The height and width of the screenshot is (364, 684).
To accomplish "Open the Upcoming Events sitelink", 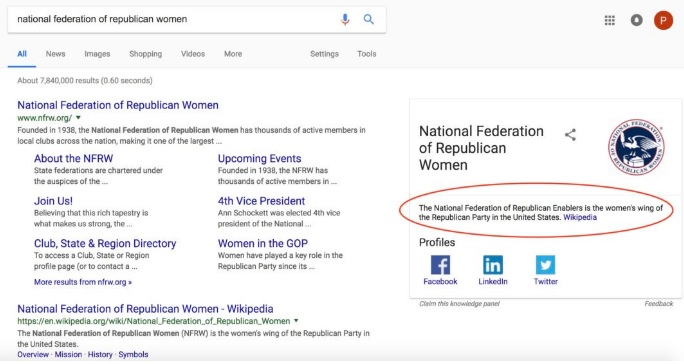I will pyautogui.click(x=260, y=158).
